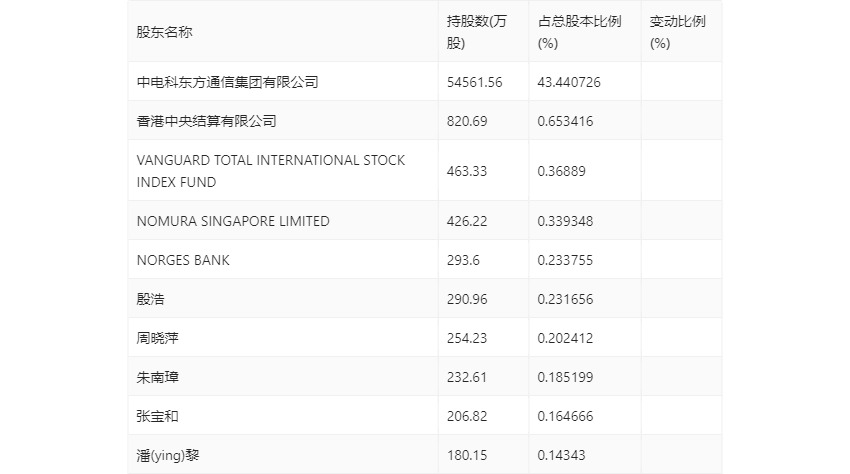Click the shareholder name 殷浩
The image size is (850, 474).
pos(151,299)
